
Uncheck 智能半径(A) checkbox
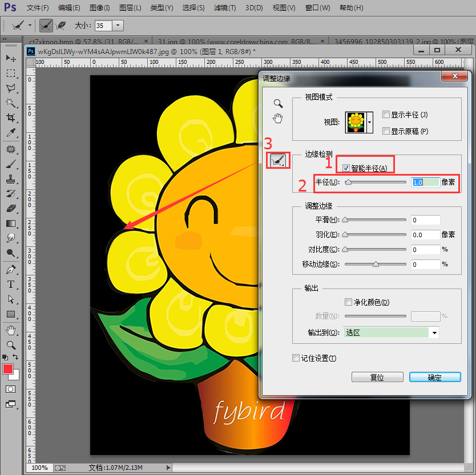[x=346, y=168]
